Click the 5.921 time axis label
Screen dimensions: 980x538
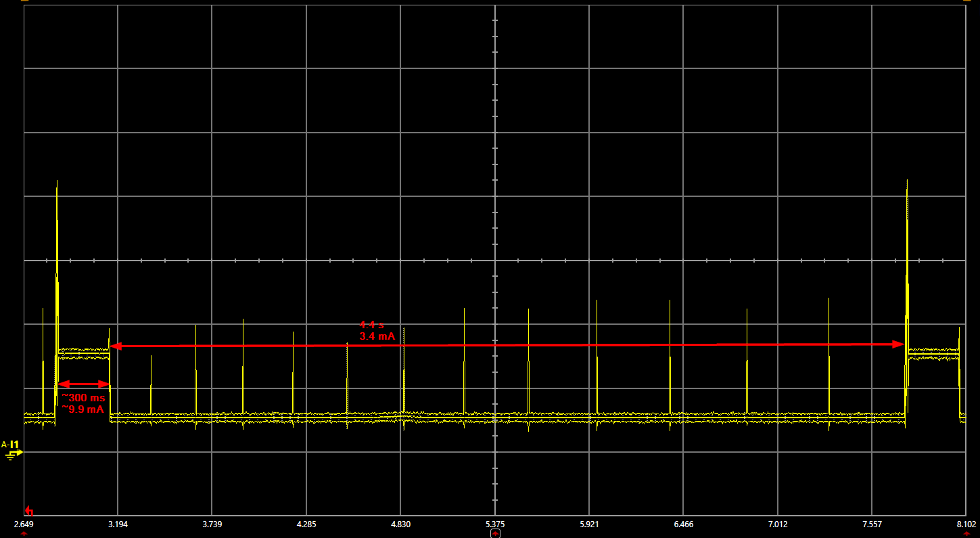click(590, 524)
